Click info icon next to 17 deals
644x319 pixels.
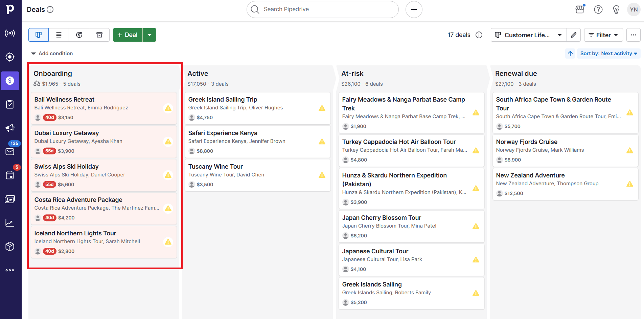pyautogui.click(x=479, y=35)
